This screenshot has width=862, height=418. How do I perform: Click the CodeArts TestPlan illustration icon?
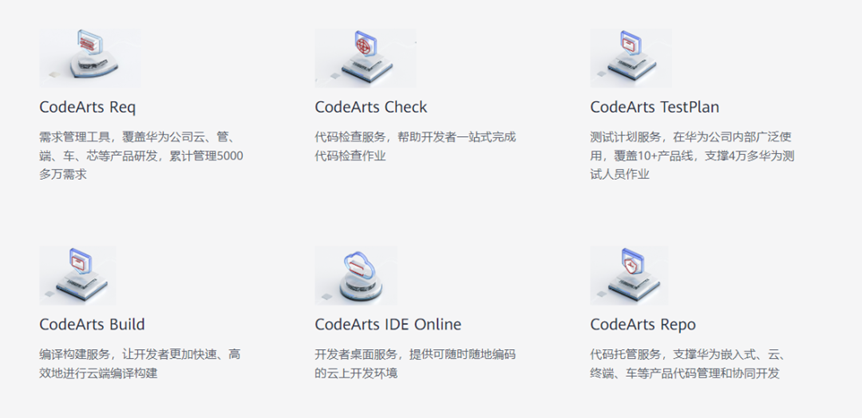pos(631,58)
